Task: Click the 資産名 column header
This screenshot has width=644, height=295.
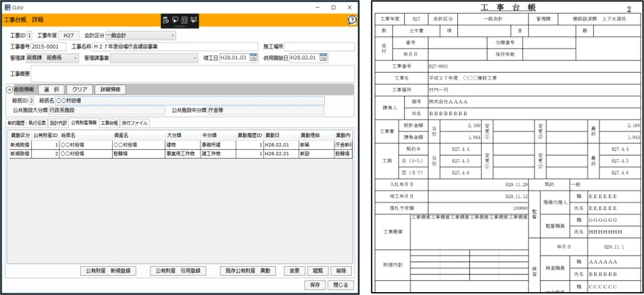Action: click(139, 136)
